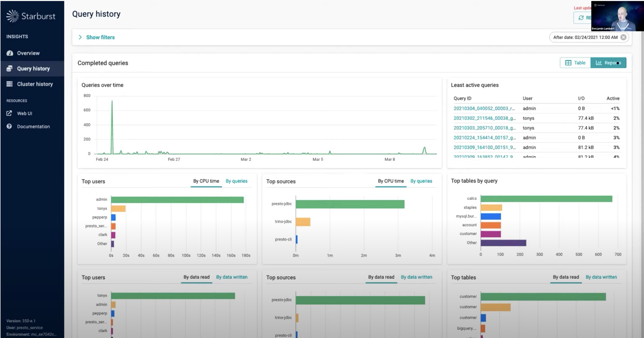Click the Cluster history server icon

click(10, 84)
